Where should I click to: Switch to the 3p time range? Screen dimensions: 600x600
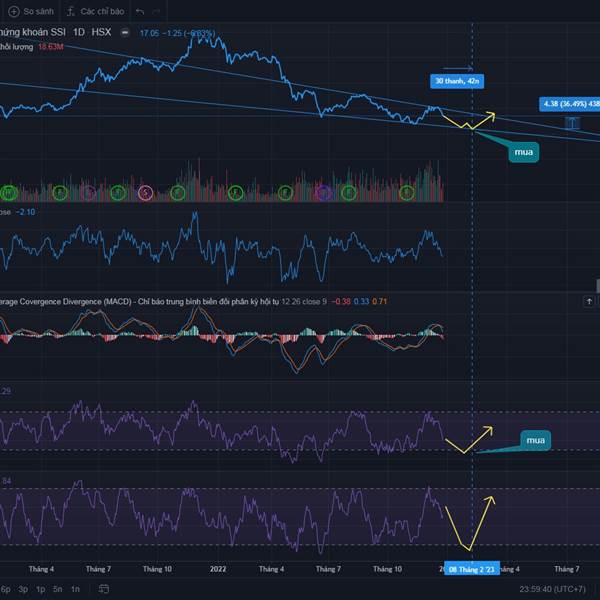click(23, 589)
